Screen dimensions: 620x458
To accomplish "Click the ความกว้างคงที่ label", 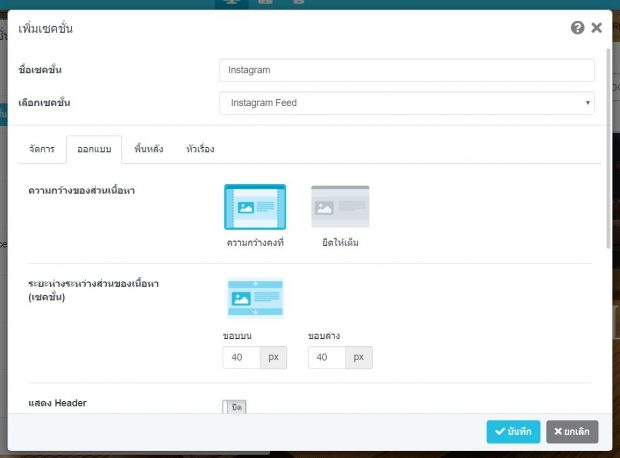I will pos(255,242).
